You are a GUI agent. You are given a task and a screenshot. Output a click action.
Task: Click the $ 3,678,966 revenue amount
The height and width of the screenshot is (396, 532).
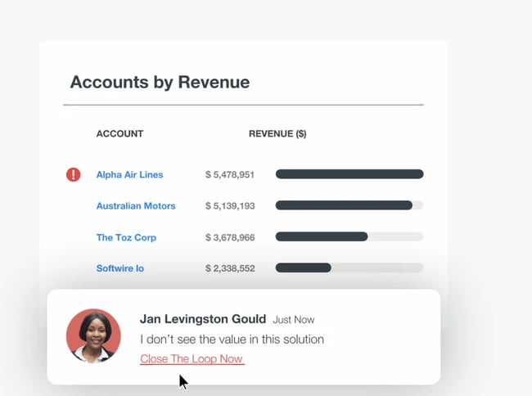point(230,237)
